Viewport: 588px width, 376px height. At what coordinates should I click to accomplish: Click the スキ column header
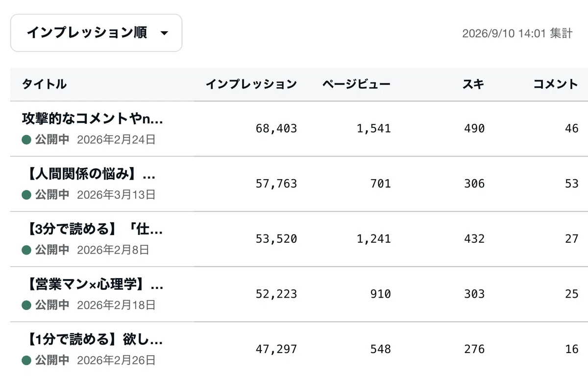click(x=473, y=84)
